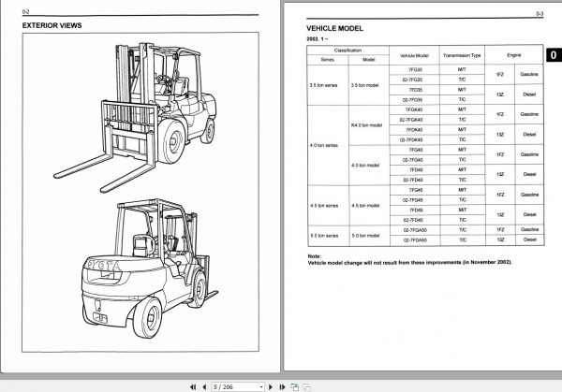Image resolution: width=562 pixels, height=392 pixels.
Task: Click the '4.0 ton series' cell
Action: 328,145
